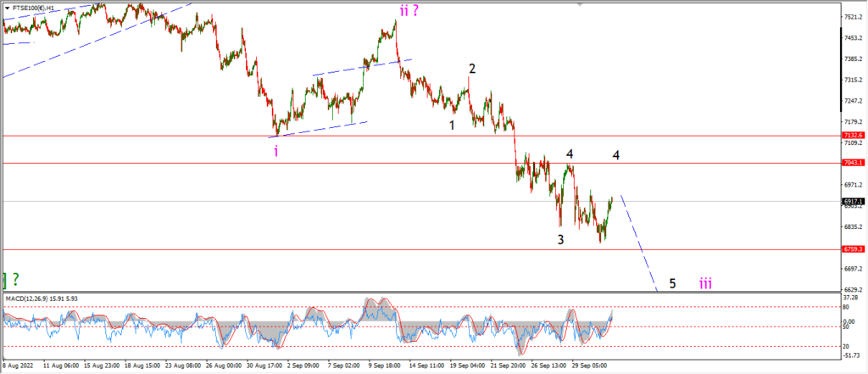Select the black wave label '3'

(x=561, y=240)
